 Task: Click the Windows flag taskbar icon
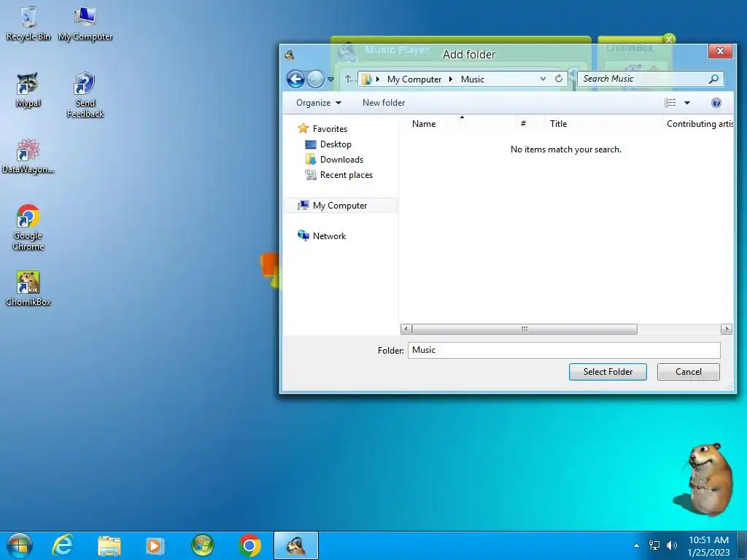(203, 545)
